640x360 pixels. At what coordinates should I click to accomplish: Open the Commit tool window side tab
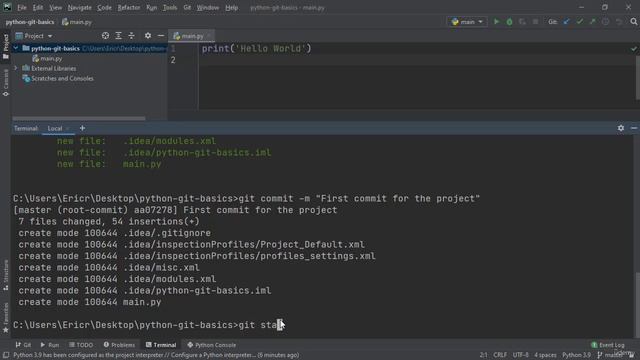pos(6,82)
